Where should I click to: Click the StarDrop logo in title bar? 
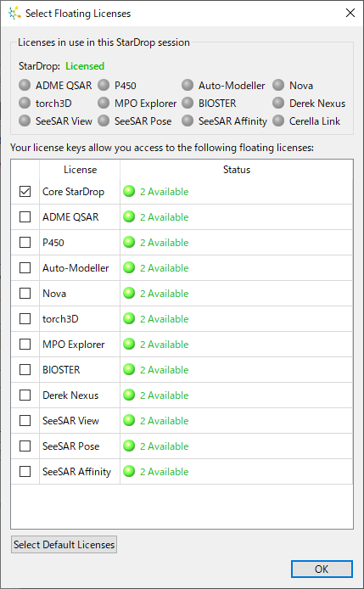[x=14, y=13]
